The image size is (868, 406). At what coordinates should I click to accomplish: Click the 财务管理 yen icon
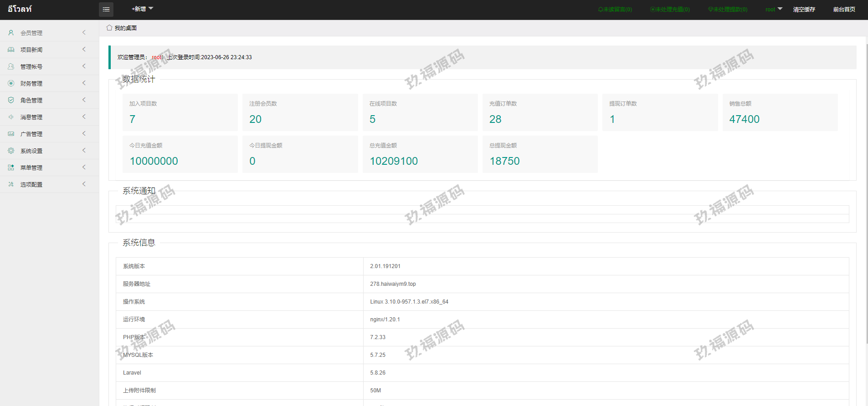[x=11, y=83]
